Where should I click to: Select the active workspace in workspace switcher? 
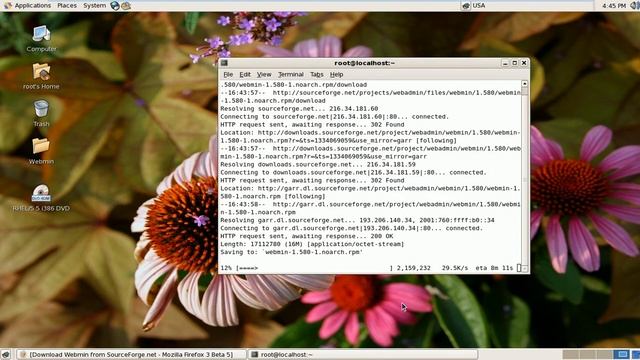[x=622, y=354]
